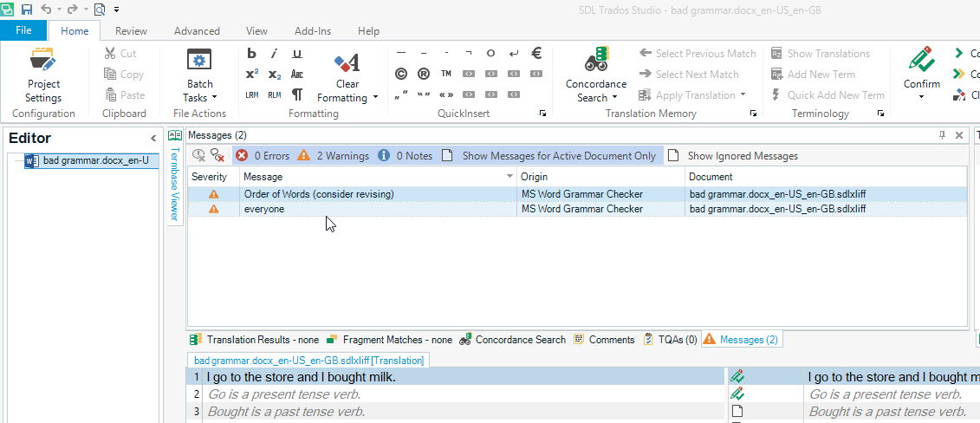Insert the registered symbol
980x423 pixels.
pyautogui.click(x=424, y=75)
